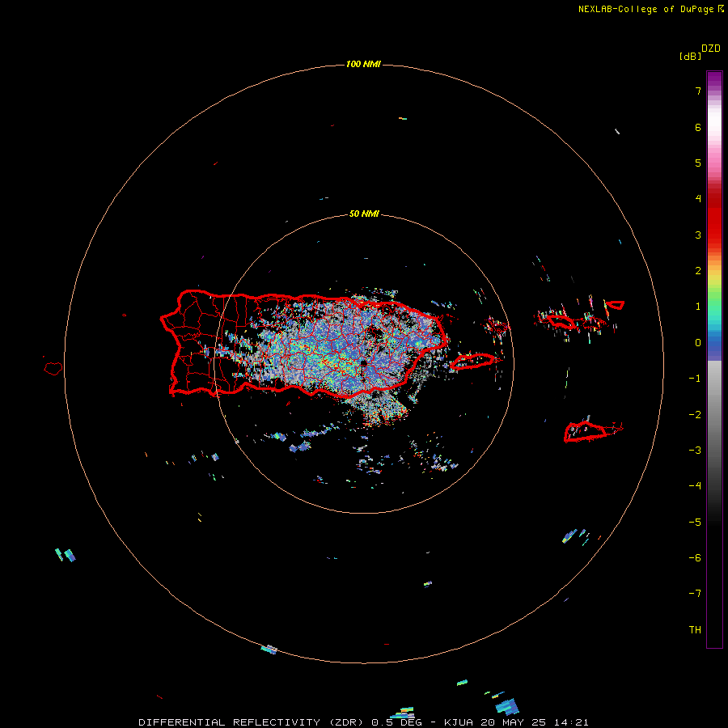The height and width of the screenshot is (728, 728).
Task: Click the 0.5 DEG elevation text
Action: click(396, 722)
